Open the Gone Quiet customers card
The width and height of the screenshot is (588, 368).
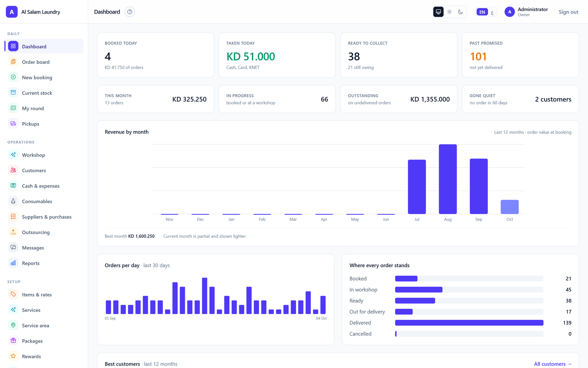[520, 99]
